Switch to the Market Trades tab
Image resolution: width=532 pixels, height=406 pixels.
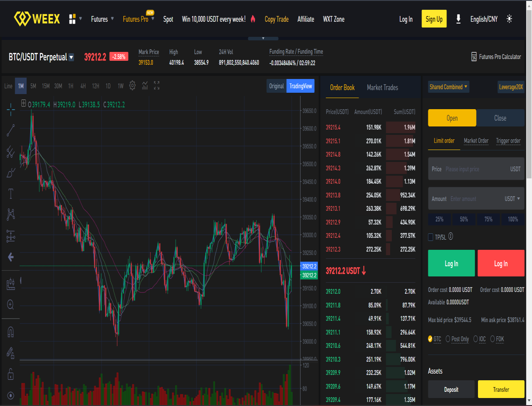(x=382, y=87)
